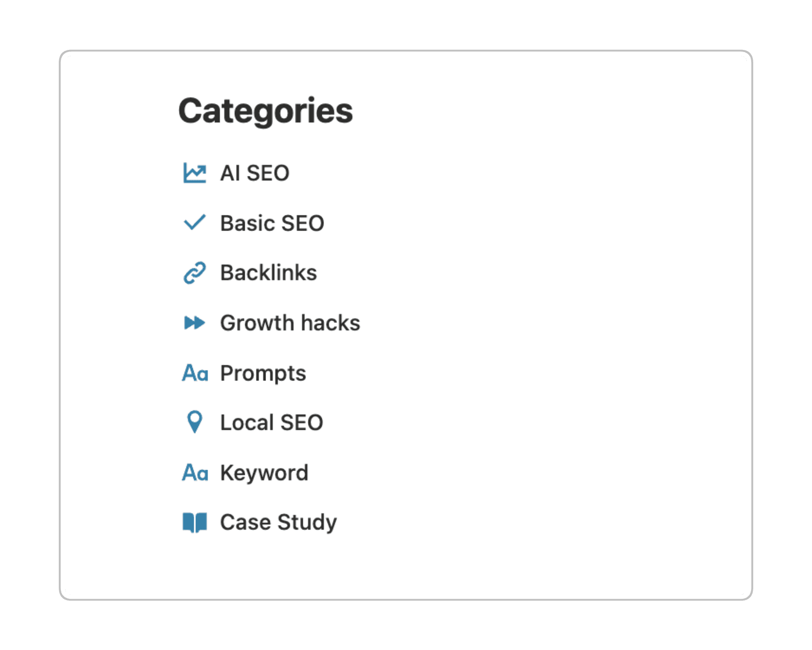
Task: Open the Prompts category
Action: (x=263, y=373)
